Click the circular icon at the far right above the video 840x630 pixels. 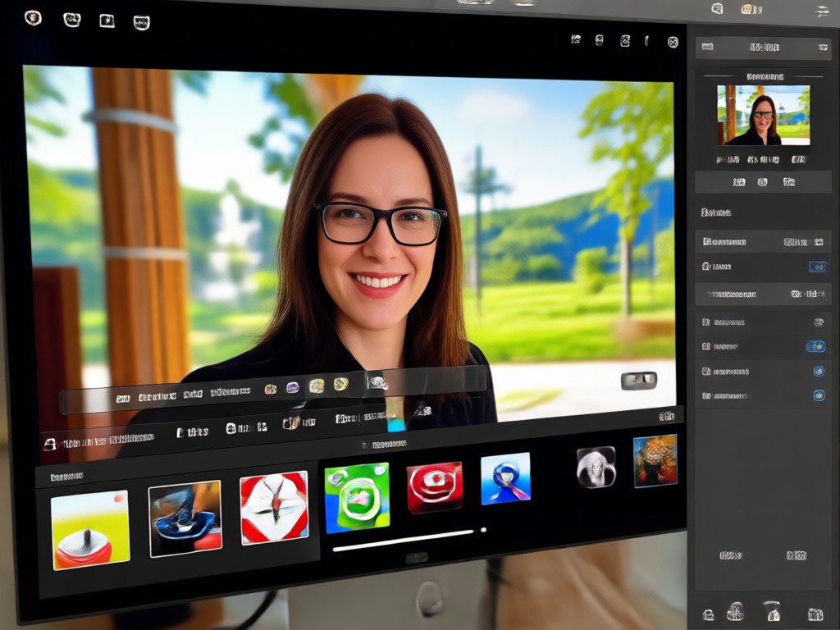673,42
